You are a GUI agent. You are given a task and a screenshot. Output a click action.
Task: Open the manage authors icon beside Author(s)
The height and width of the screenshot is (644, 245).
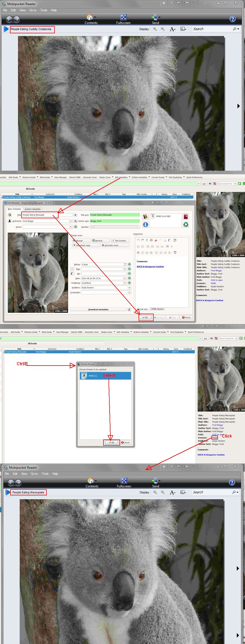[x=10, y=221]
